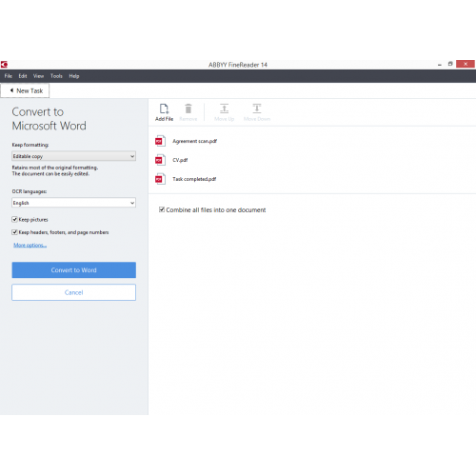Open the Keep formatting dropdown (Editable copy)
The width and height of the screenshot is (476, 476).
(73, 156)
